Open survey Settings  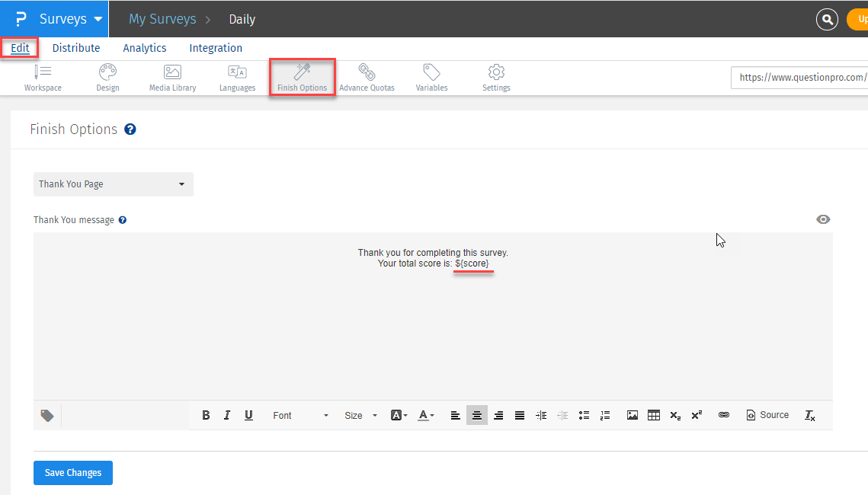496,77
